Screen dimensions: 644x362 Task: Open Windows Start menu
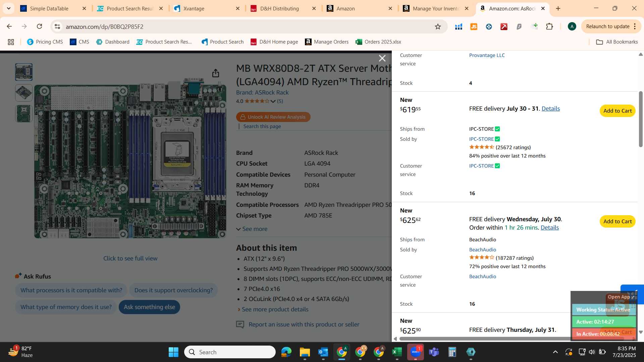[173, 352]
